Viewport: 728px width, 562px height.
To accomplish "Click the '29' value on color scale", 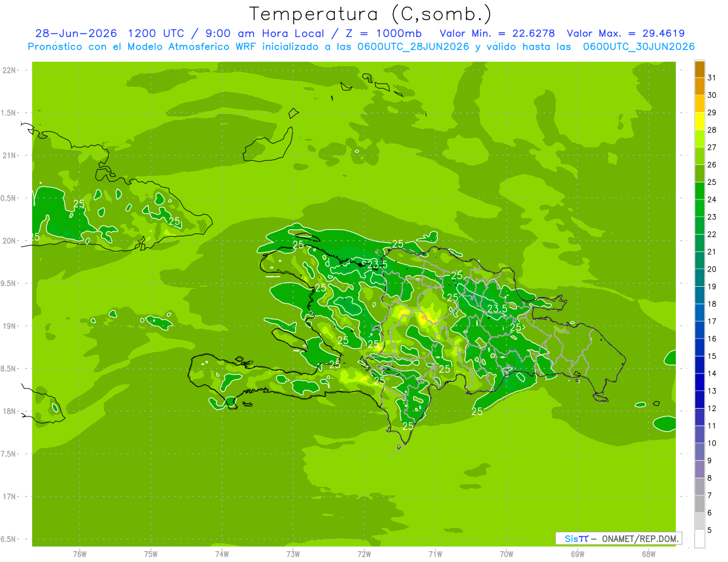I will coord(712,112).
